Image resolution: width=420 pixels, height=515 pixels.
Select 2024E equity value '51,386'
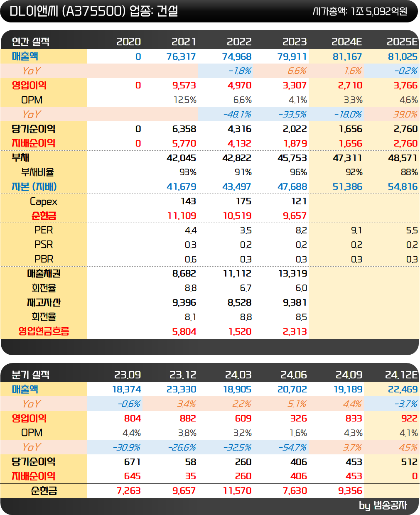347,187
